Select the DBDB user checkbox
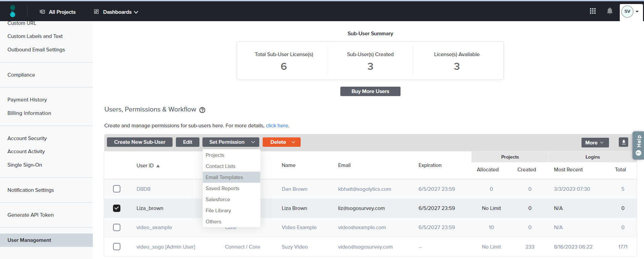 [x=117, y=189]
